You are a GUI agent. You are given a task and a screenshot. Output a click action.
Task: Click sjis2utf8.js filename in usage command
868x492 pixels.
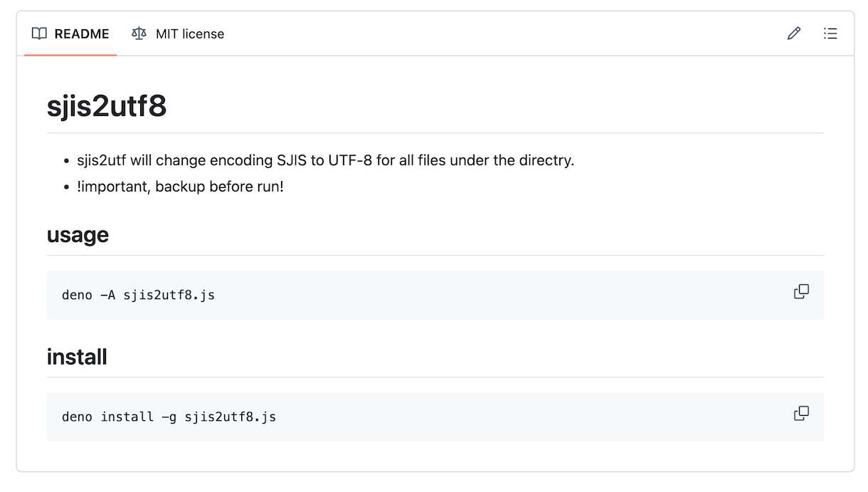(x=169, y=295)
